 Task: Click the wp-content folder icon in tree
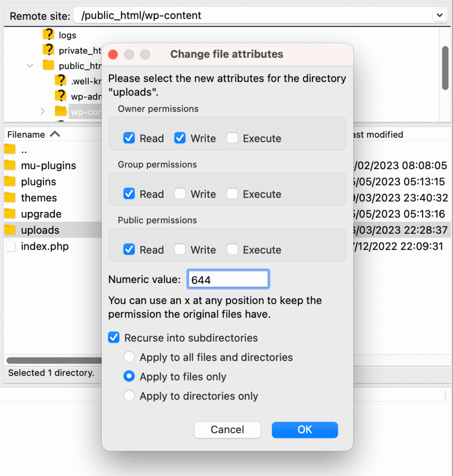(x=61, y=111)
